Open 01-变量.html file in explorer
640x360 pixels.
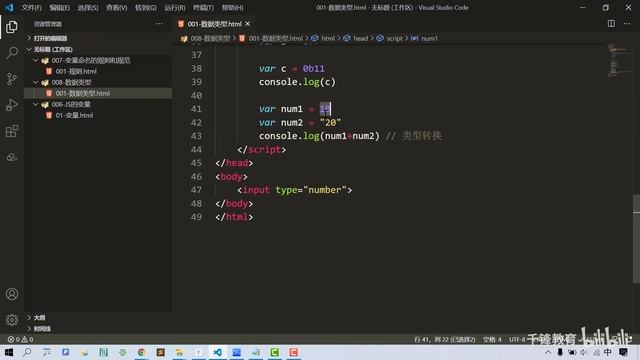click(74, 116)
